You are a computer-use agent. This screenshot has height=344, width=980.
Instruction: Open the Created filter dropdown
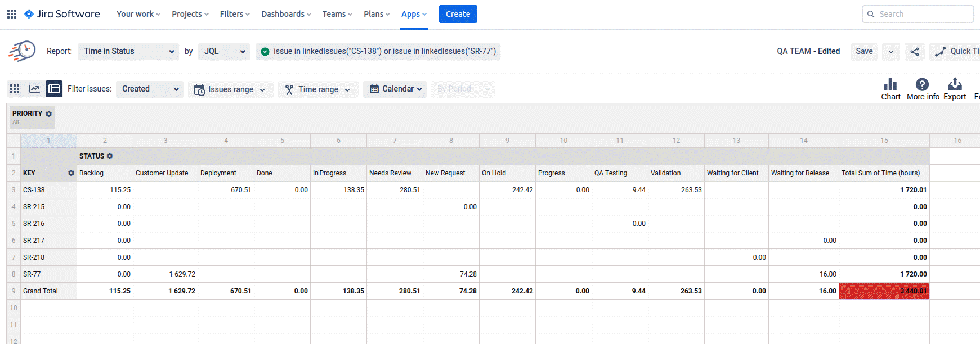[x=150, y=89]
